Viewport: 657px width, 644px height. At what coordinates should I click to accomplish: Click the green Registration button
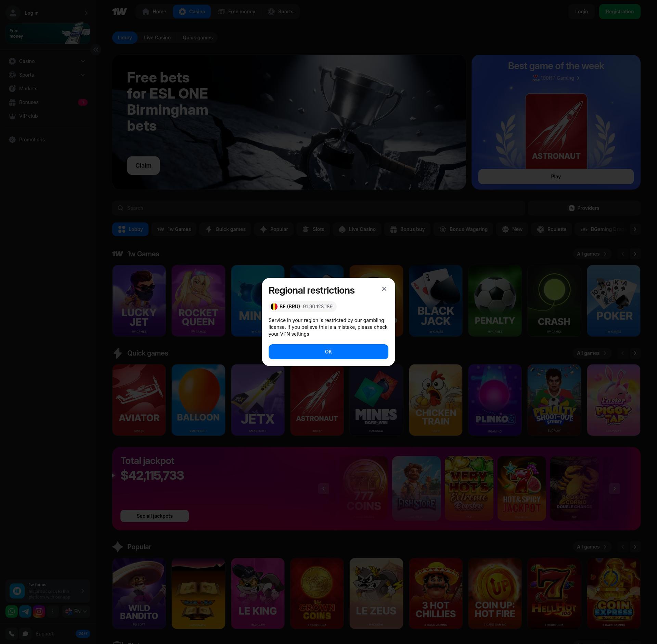click(619, 12)
